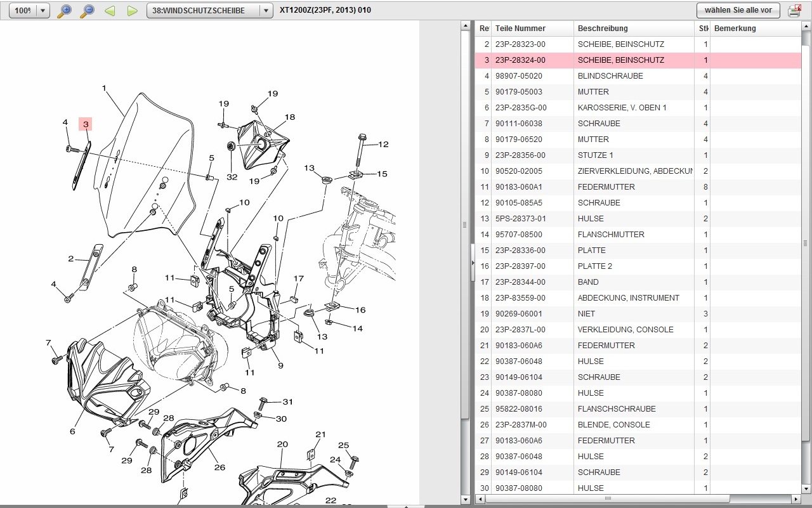Click the print/PDF export icon
The width and height of the screenshot is (812, 508).
794,11
